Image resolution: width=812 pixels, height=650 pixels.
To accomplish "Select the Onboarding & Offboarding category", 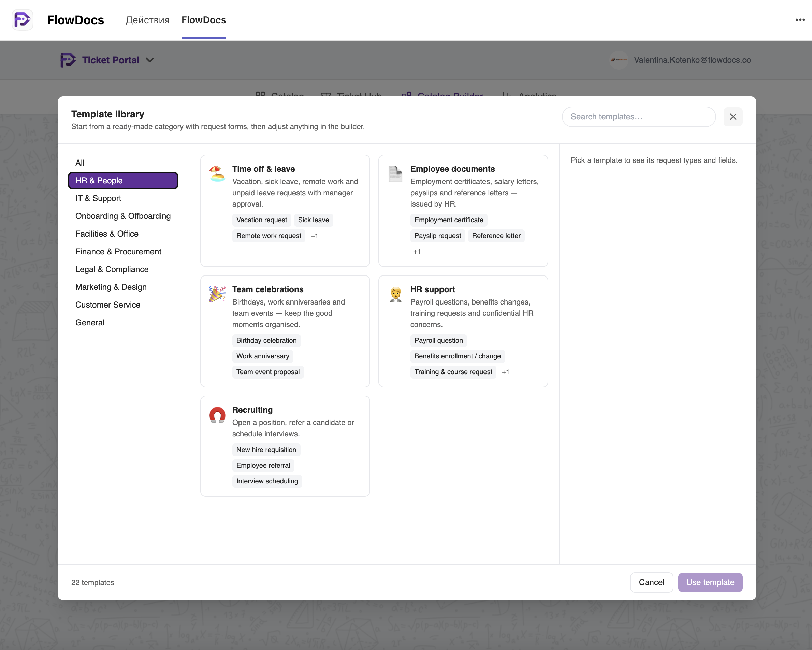I will [123, 216].
